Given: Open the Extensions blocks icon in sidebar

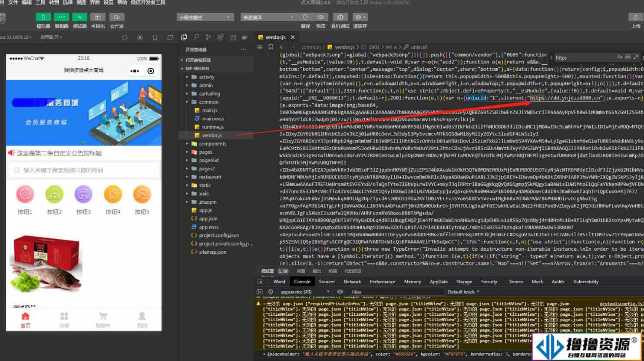Looking at the screenshot, I should tap(221, 37).
